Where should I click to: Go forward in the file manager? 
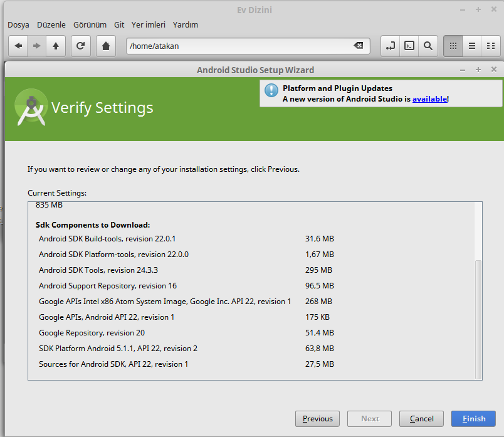[x=36, y=46]
